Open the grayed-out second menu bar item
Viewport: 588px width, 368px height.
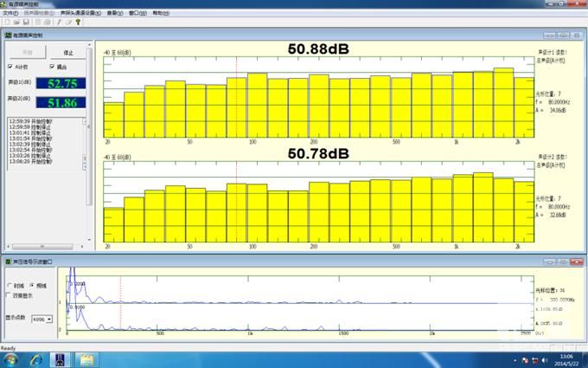point(39,13)
